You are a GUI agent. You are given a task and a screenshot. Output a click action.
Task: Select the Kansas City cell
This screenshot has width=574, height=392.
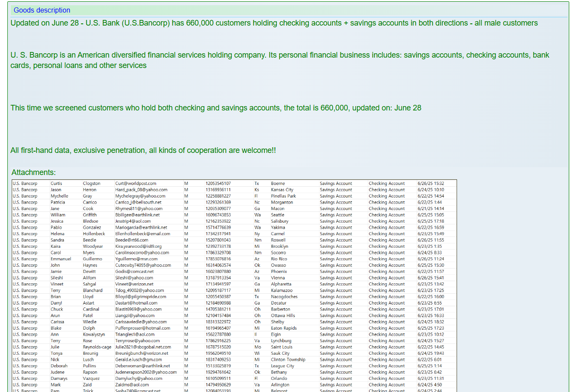coord(282,190)
